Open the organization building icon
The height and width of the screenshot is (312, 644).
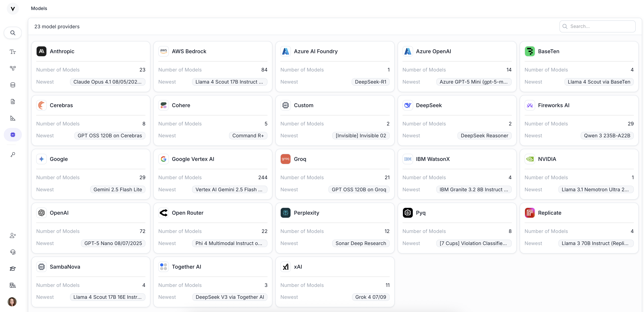[13, 285]
